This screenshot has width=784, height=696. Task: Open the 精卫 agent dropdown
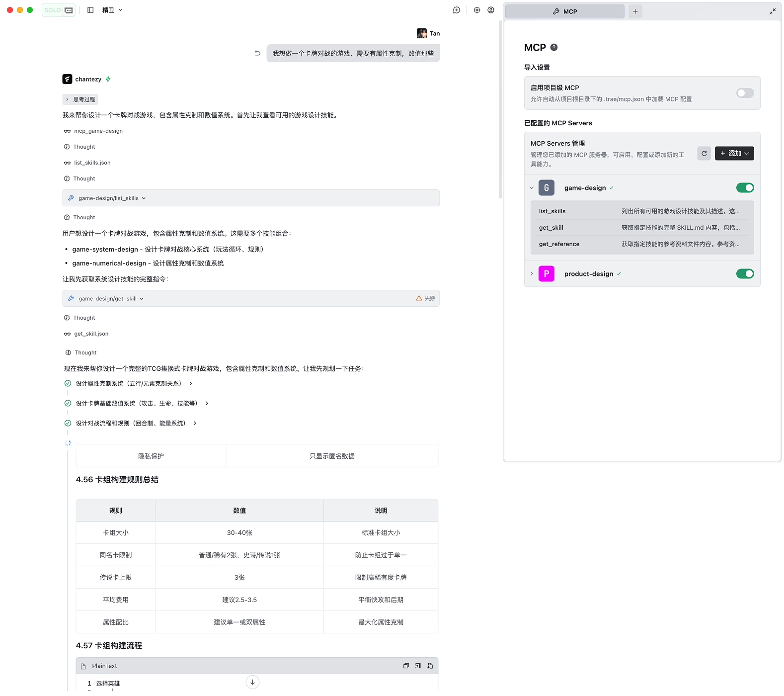pyautogui.click(x=112, y=10)
